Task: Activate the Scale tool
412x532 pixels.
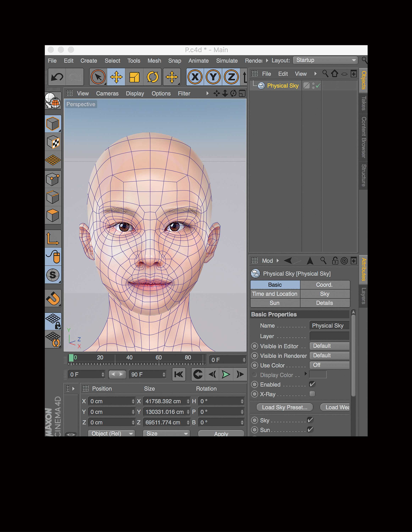Action: pyautogui.click(x=134, y=77)
